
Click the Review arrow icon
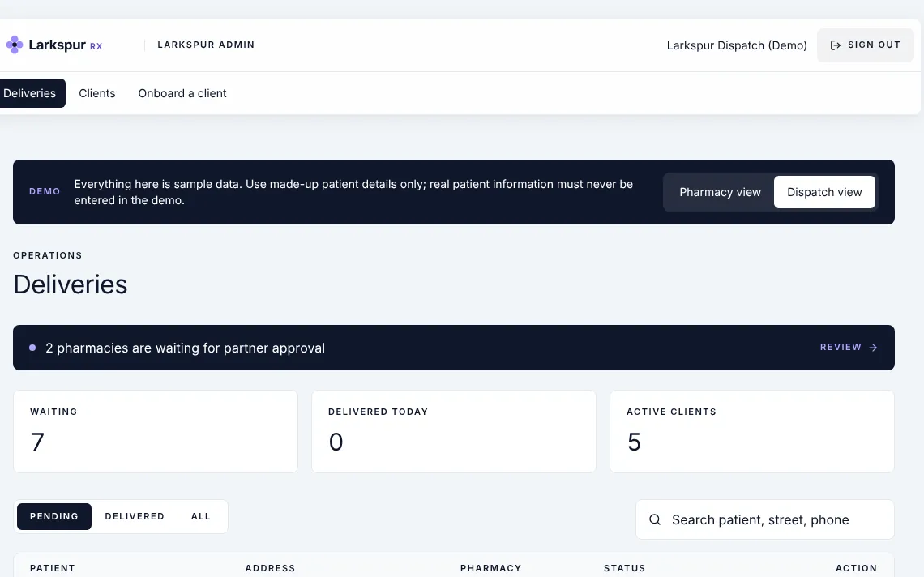pyautogui.click(x=873, y=348)
